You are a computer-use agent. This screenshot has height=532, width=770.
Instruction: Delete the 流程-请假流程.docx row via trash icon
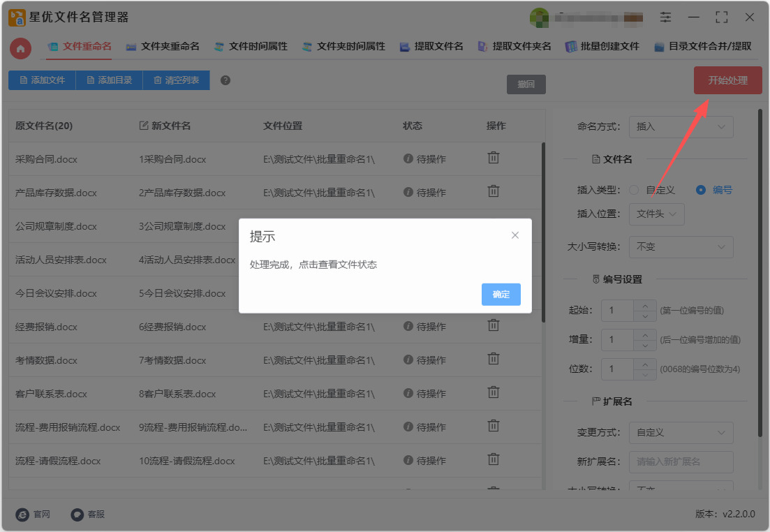[x=494, y=459]
